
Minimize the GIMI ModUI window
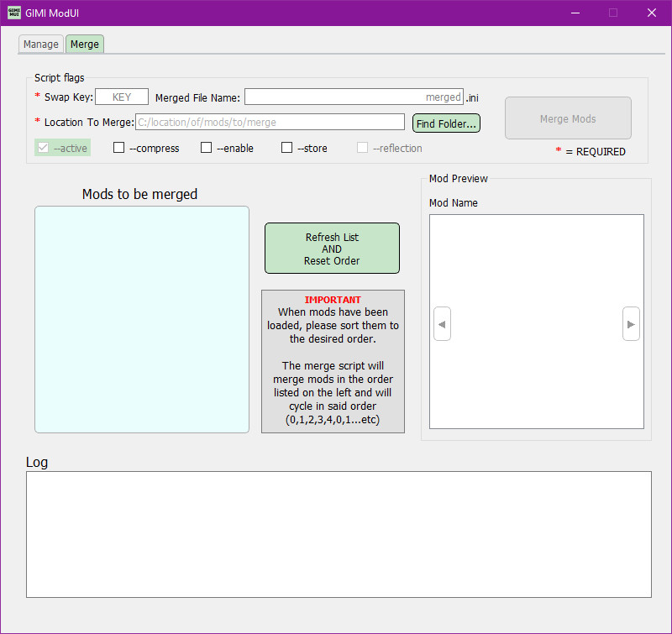click(575, 13)
